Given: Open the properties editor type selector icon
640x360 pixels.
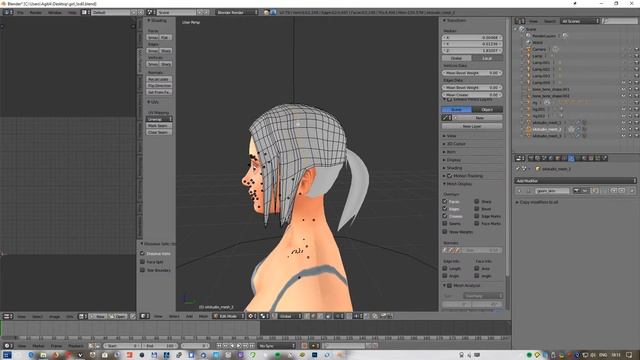Looking at the screenshot, I should (x=520, y=158).
